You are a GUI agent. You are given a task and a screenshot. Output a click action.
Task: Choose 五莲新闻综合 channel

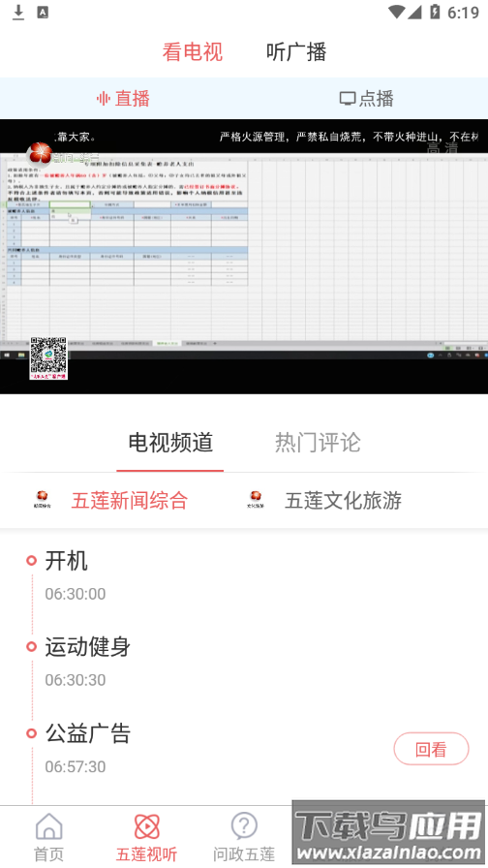(130, 501)
